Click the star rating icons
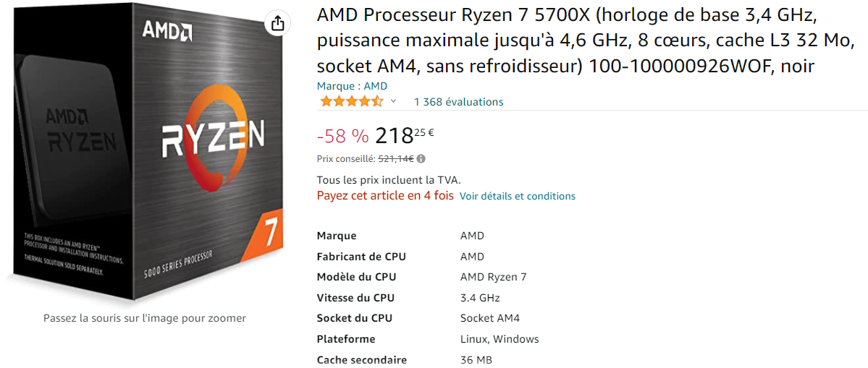868x368 pixels. tap(352, 101)
